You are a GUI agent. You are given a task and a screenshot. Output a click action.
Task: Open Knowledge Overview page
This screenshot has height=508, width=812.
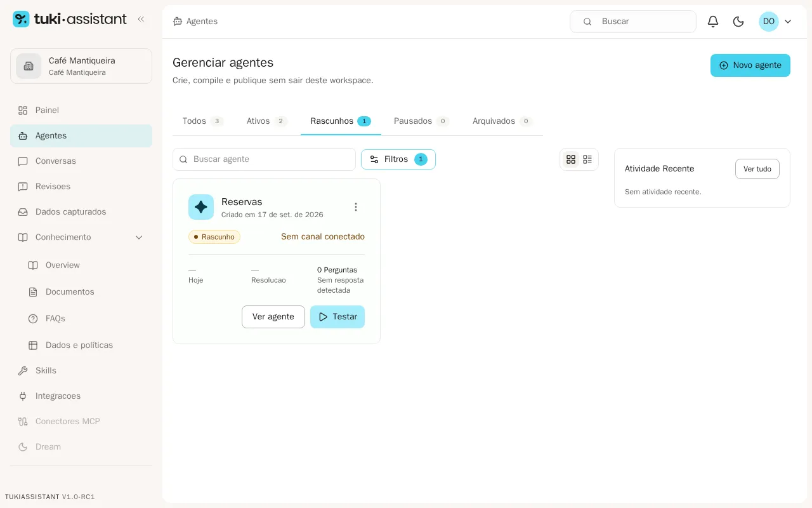pos(86,265)
